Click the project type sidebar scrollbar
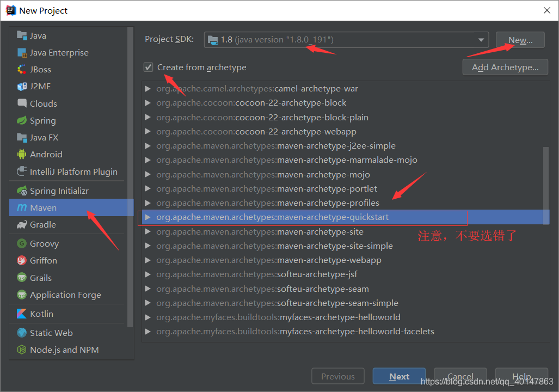Image resolution: width=559 pixels, height=392 pixels. point(130,177)
